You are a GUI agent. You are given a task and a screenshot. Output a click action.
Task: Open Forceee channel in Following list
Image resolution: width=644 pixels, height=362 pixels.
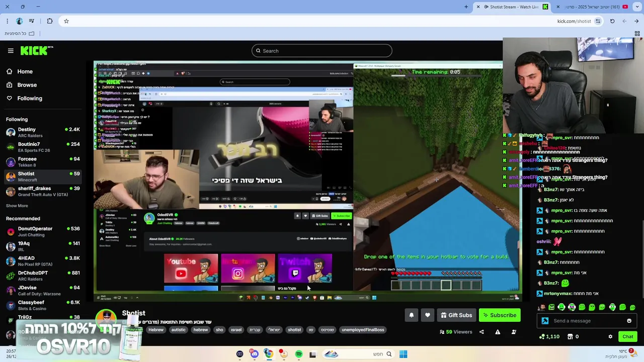[43, 162]
